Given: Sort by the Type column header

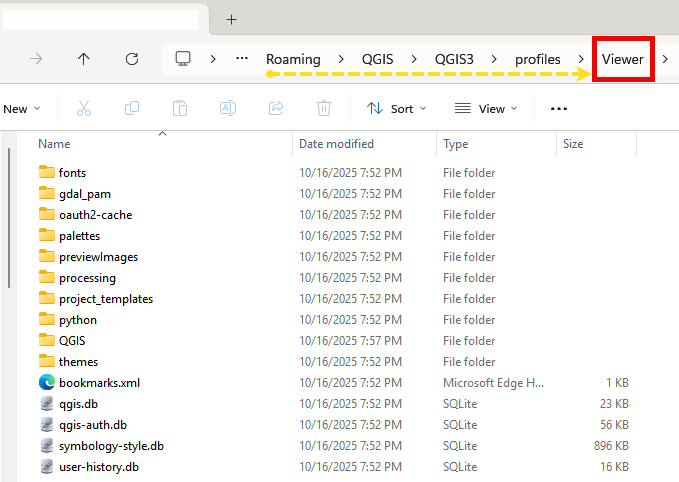Looking at the screenshot, I should (496, 143).
